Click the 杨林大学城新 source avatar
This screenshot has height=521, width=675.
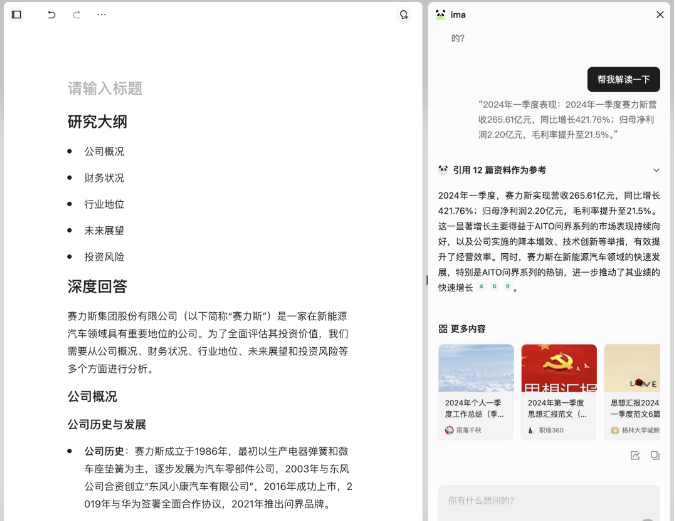click(615, 430)
